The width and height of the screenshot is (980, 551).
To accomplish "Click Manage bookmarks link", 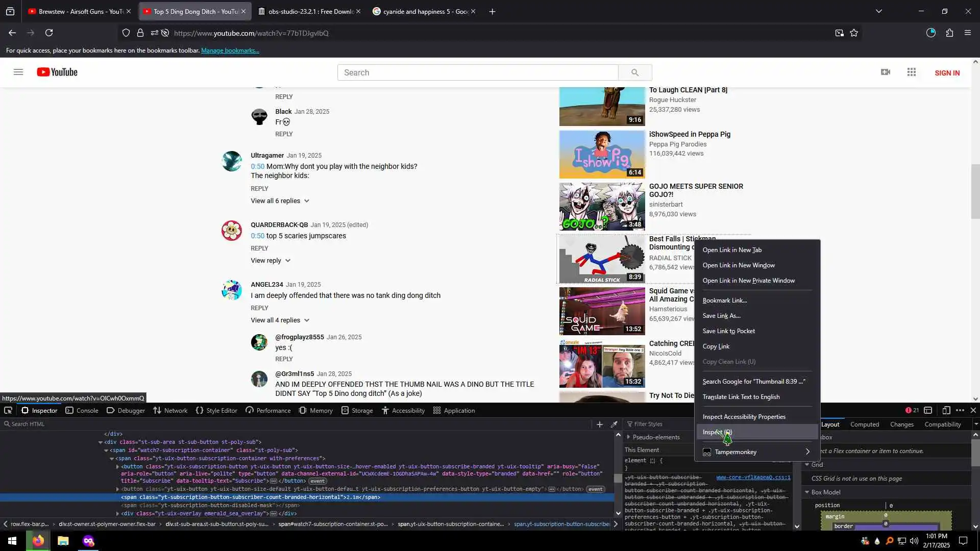I will [x=230, y=51].
